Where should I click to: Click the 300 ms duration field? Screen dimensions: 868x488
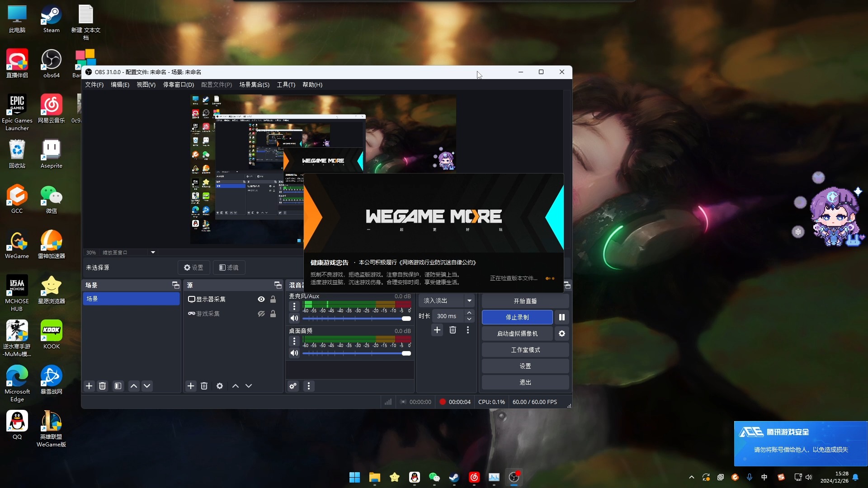(448, 316)
